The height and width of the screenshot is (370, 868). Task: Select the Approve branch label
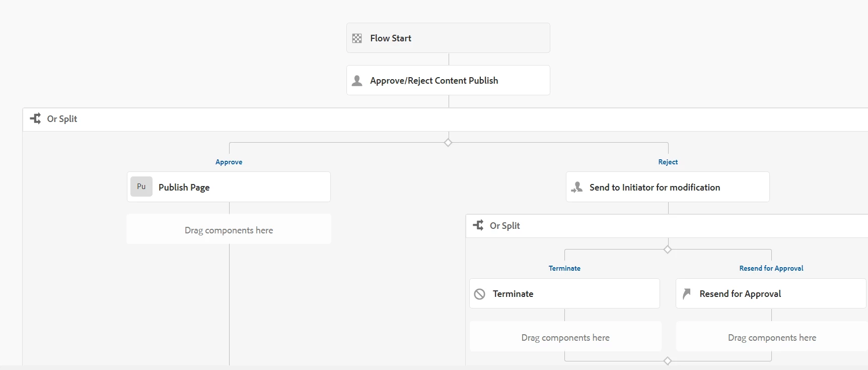[229, 162]
